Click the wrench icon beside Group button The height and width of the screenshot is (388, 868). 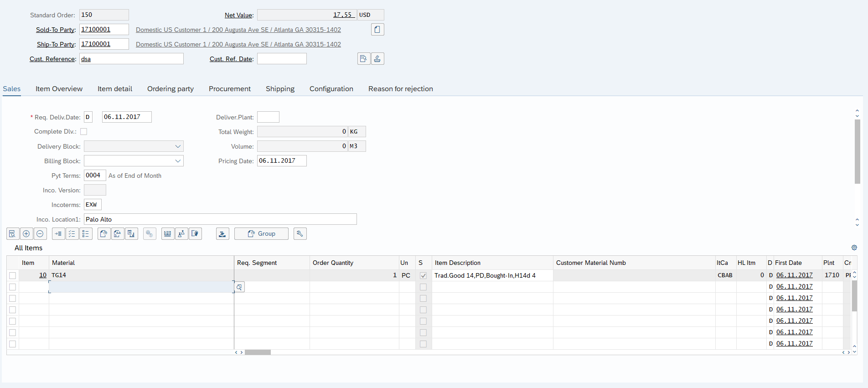tap(300, 234)
